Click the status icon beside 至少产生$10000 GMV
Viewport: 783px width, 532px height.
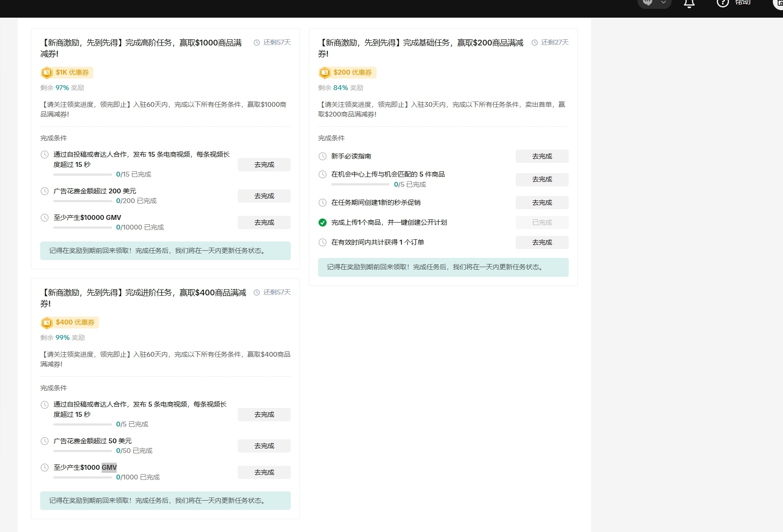coord(45,218)
